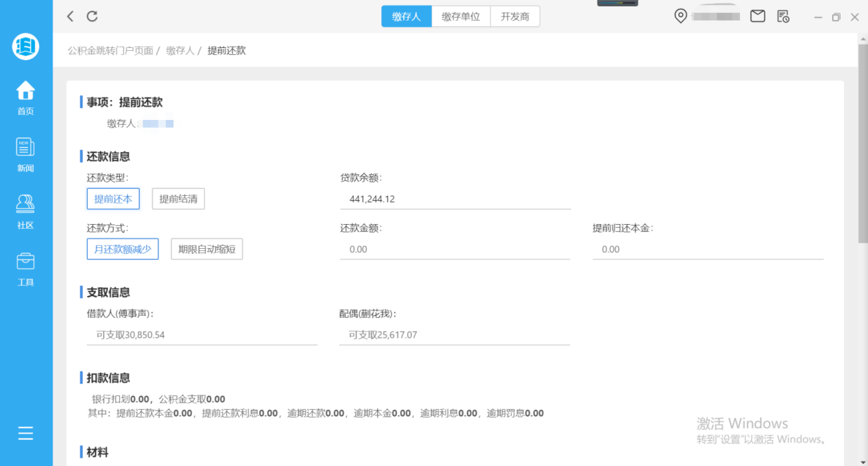The height and width of the screenshot is (466, 868).
Task: Click the back navigation arrow
Action: click(x=69, y=16)
